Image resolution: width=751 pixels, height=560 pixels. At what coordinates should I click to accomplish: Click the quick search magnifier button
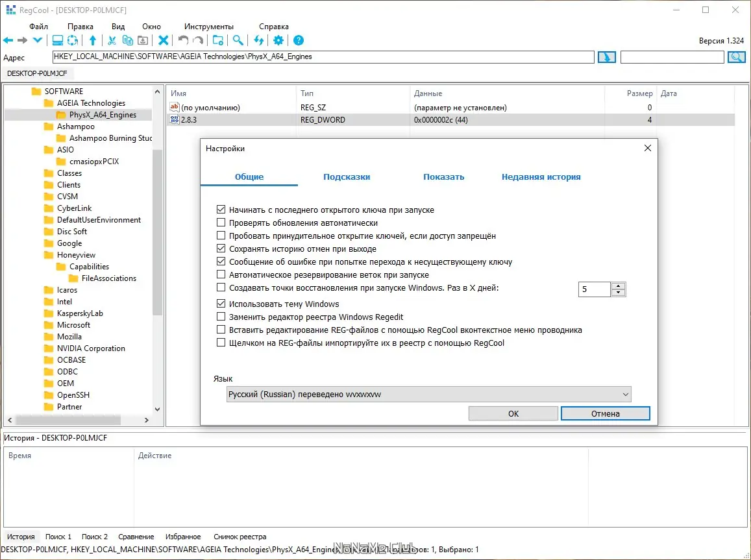click(737, 57)
